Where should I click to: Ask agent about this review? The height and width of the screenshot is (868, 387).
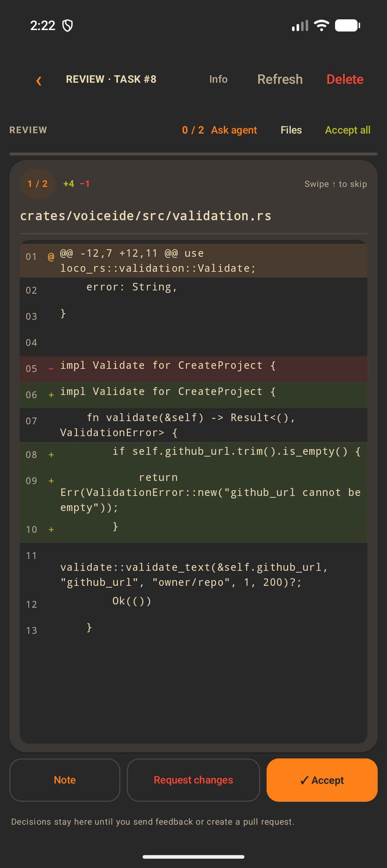click(x=234, y=130)
